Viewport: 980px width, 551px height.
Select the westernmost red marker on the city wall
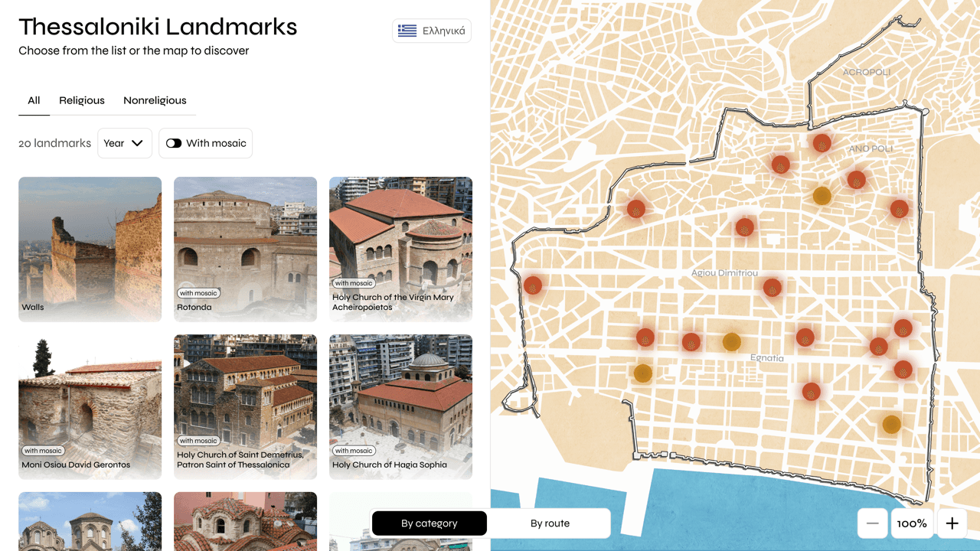(x=533, y=285)
